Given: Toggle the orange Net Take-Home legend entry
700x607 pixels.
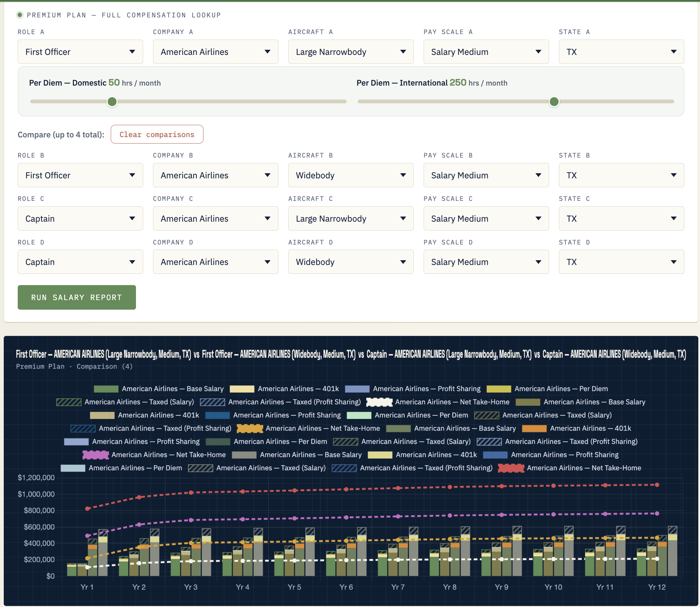Looking at the screenshot, I should pyautogui.click(x=308, y=428).
